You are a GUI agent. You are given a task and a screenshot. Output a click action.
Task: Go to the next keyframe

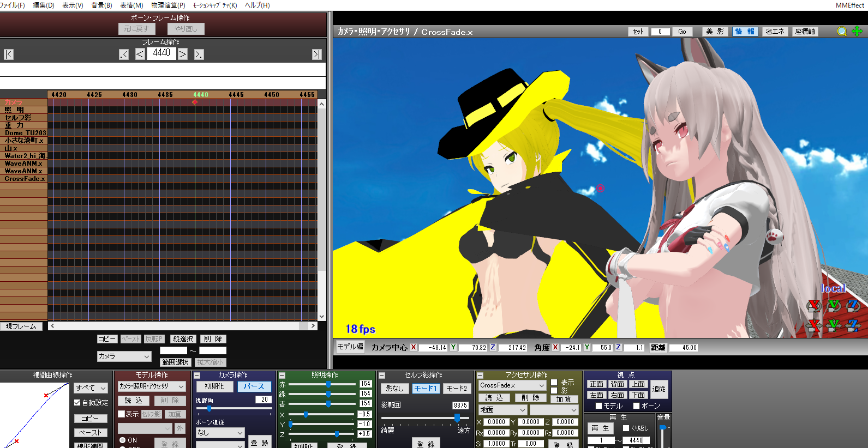click(x=199, y=55)
